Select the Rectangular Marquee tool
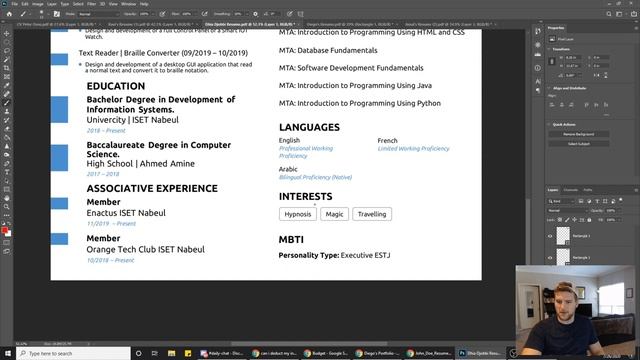Screen dimensions: 640x360 [x=7, y=42]
